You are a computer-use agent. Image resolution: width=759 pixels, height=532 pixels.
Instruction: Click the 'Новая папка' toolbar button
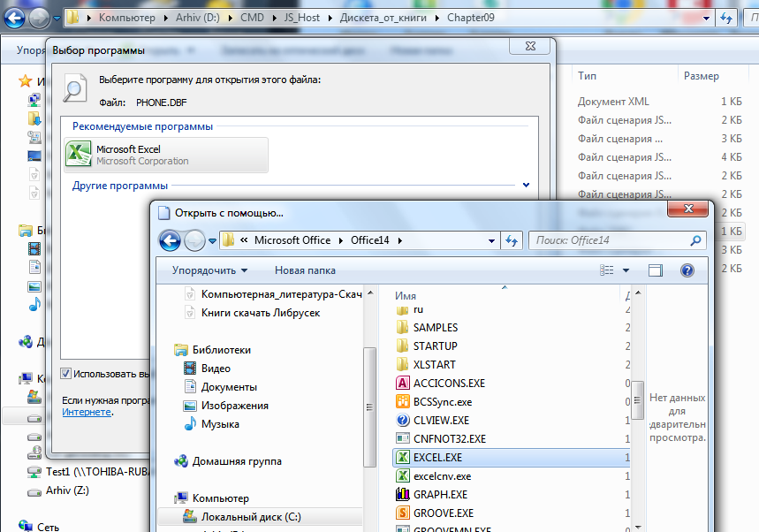[305, 270]
